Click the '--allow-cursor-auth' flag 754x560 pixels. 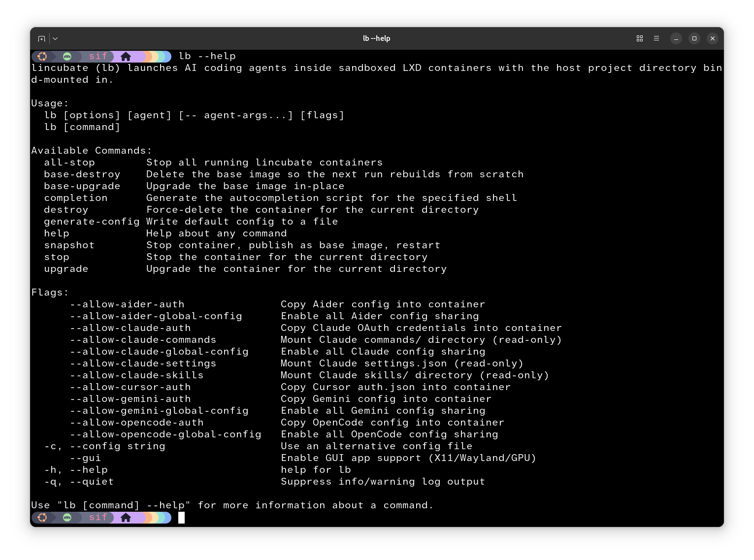point(130,387)
